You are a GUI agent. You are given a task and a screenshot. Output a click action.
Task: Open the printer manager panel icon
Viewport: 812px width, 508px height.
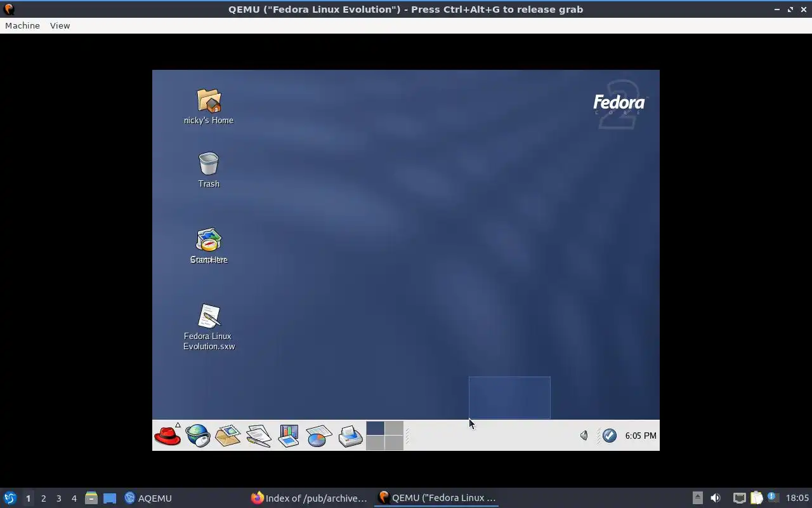pyautogui.click(x=350, y=436)
